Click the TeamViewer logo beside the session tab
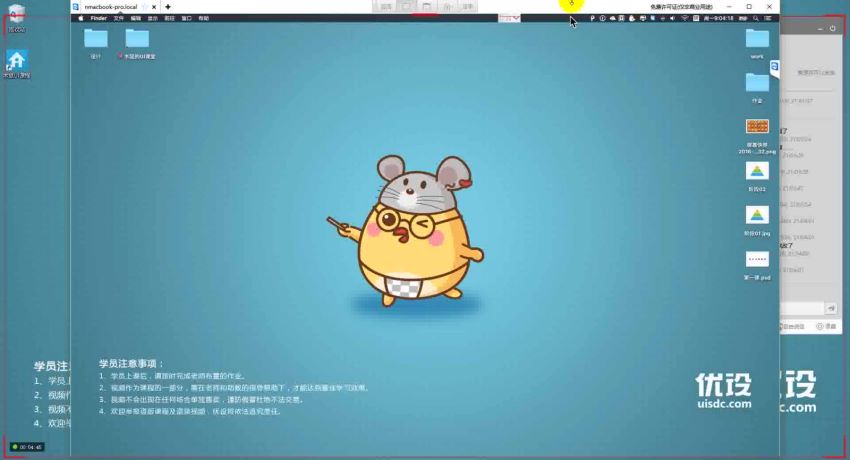 coord(76,7)
